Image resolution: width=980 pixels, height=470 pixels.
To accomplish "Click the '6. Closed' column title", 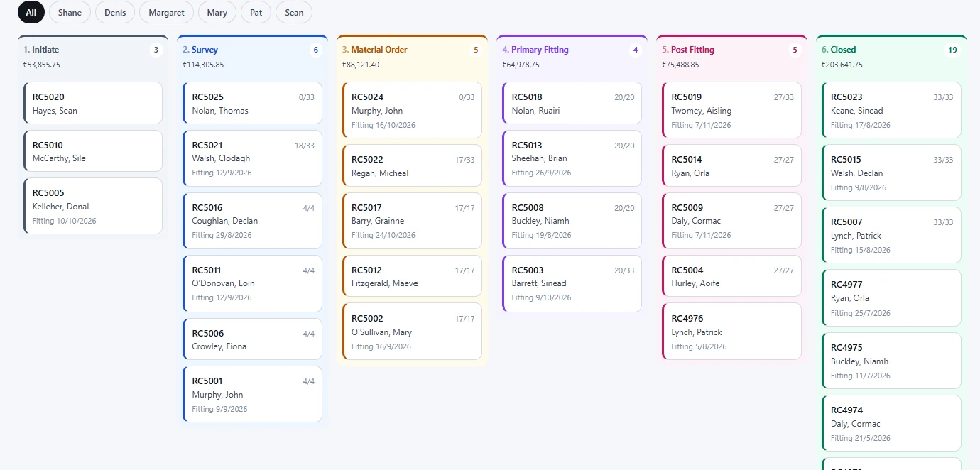I will pos(839,50).
